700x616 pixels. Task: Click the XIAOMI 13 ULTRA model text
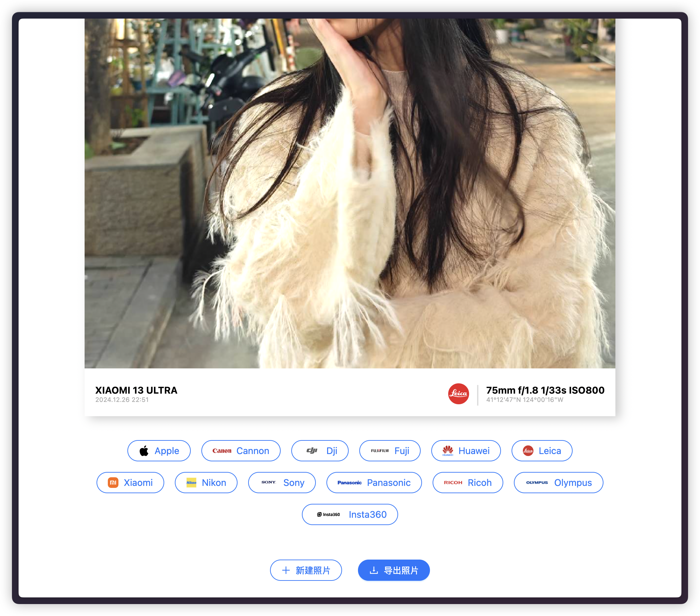(136, 390)
